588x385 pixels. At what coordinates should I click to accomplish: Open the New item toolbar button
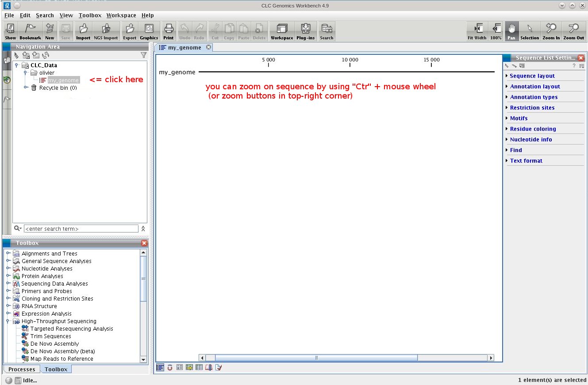point(50,31)
